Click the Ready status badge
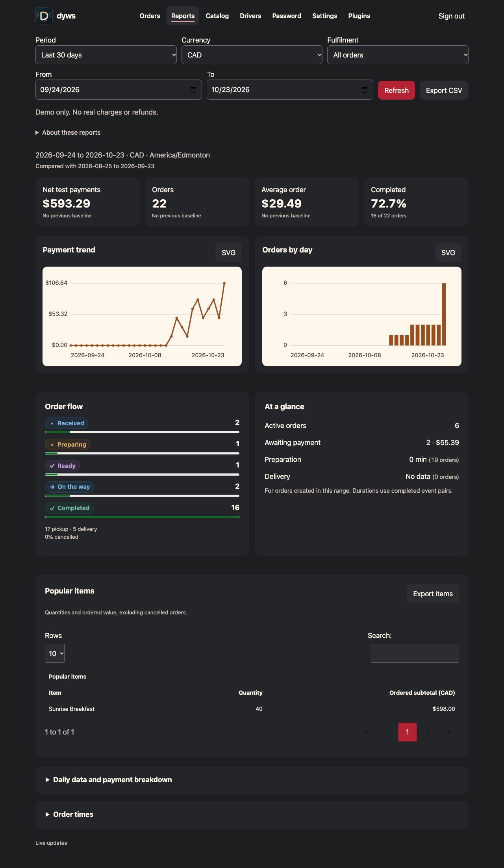The image size is (504, 868). [63, 466]
